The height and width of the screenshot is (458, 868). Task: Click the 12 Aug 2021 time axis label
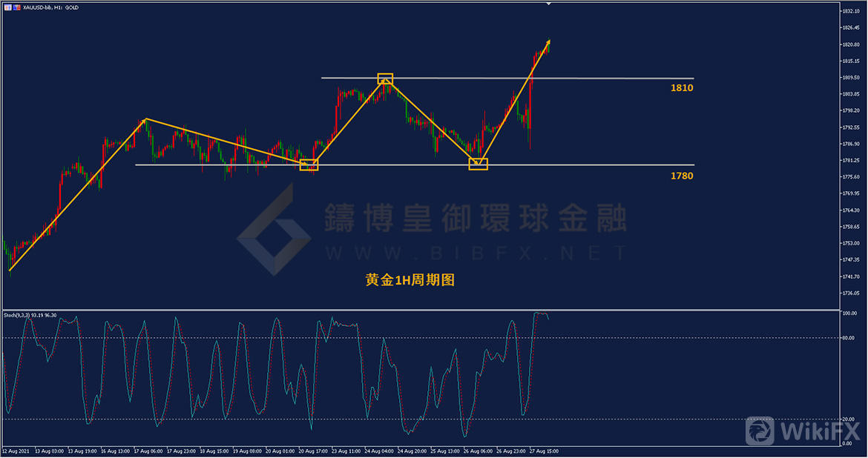point(16,451)
